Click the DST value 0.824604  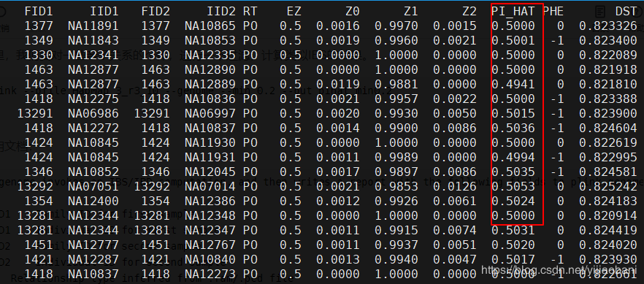607,128
